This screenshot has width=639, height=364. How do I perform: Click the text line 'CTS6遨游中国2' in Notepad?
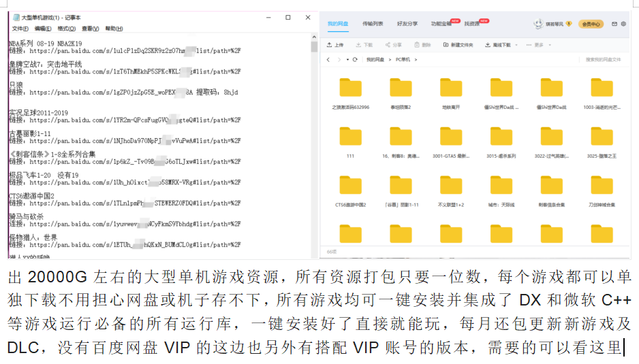click(x=31, y=196)
